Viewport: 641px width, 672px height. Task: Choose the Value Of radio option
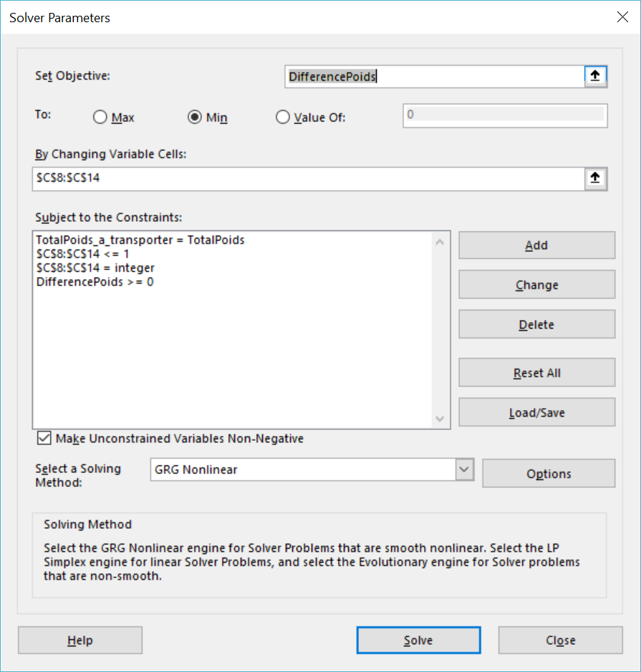point(283,117)
